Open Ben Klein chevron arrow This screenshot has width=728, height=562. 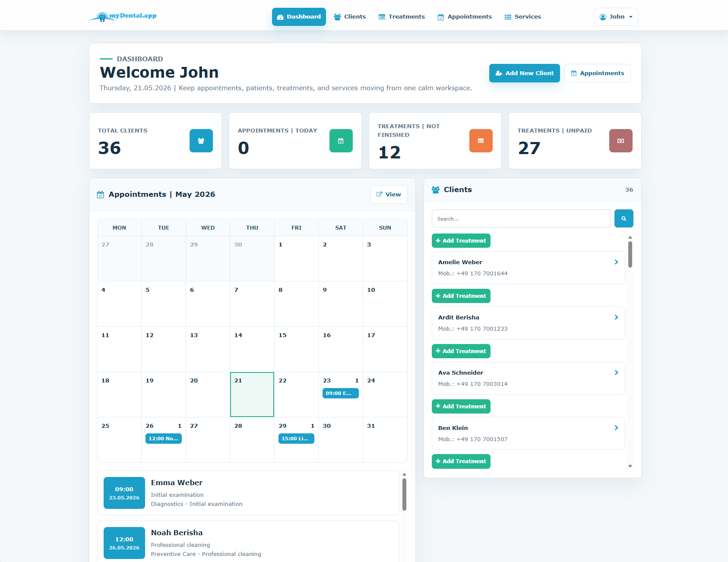(616, 428)
